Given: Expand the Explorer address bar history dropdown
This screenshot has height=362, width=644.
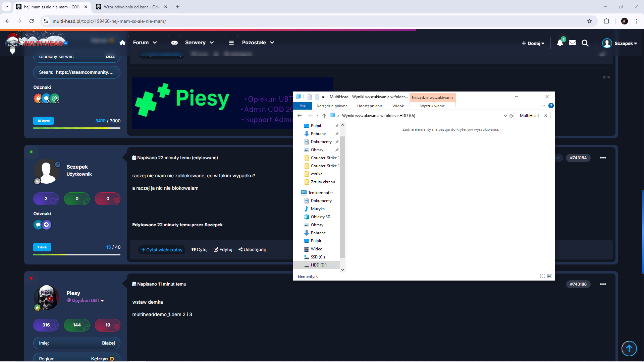Looking at the screenshot, I should pos(505,116).
